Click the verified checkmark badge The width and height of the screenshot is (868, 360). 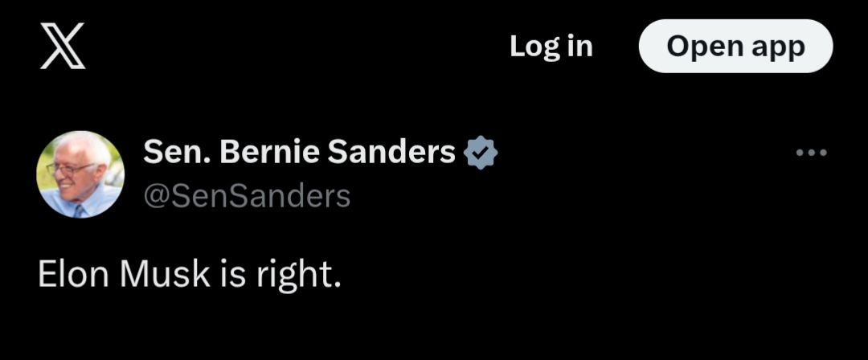pos(481,152)
